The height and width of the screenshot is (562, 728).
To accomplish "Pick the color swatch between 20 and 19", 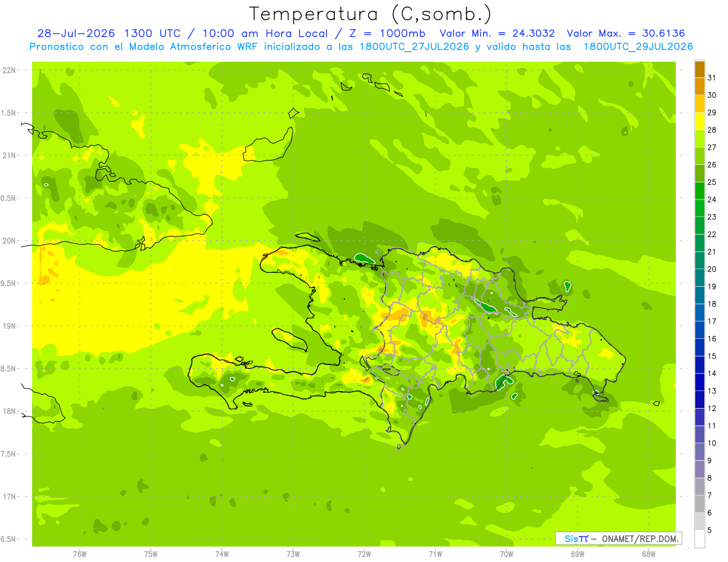I will [x=699, y=278].
